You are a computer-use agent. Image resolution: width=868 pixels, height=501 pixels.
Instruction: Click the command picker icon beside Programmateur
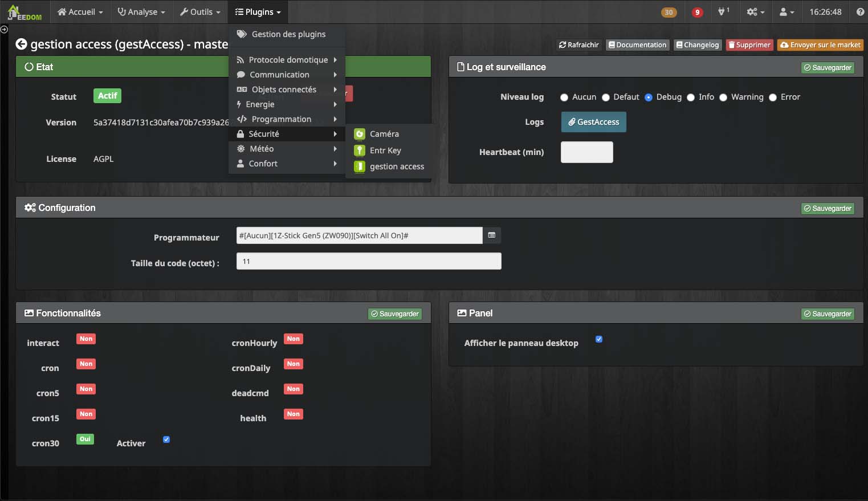[x=492, y=235]
